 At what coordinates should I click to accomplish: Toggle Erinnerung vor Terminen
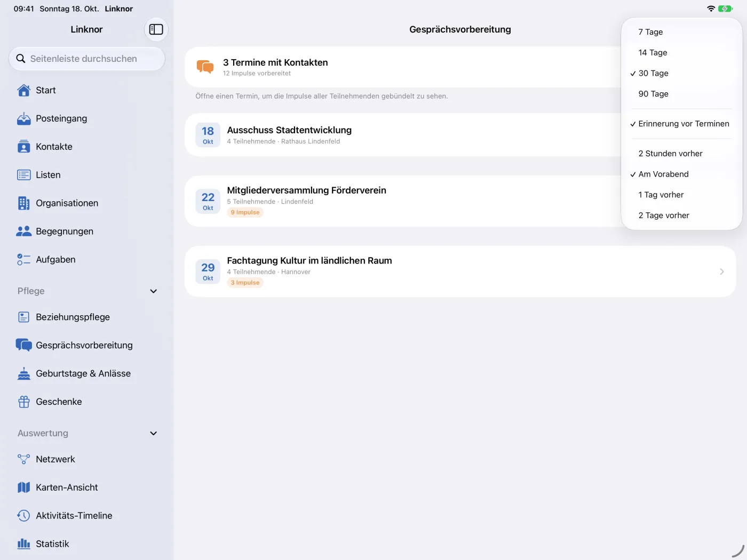[x=682, y=124]
